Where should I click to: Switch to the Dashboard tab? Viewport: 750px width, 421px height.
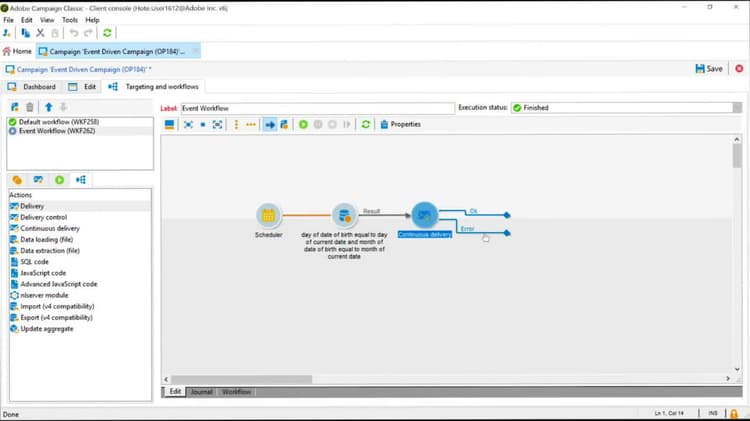pyautogui.click(x=33, y=87)
